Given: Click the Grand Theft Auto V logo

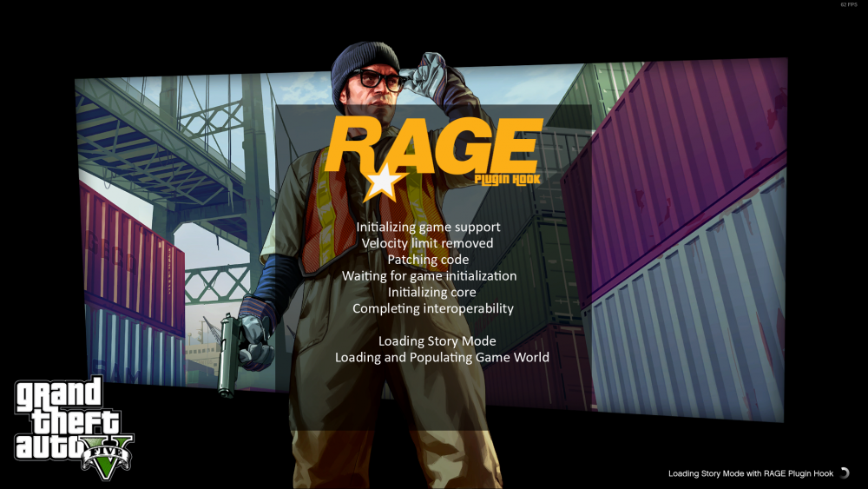Looking at the screenshot, I should pyautogui.click(x=74, y=427).
